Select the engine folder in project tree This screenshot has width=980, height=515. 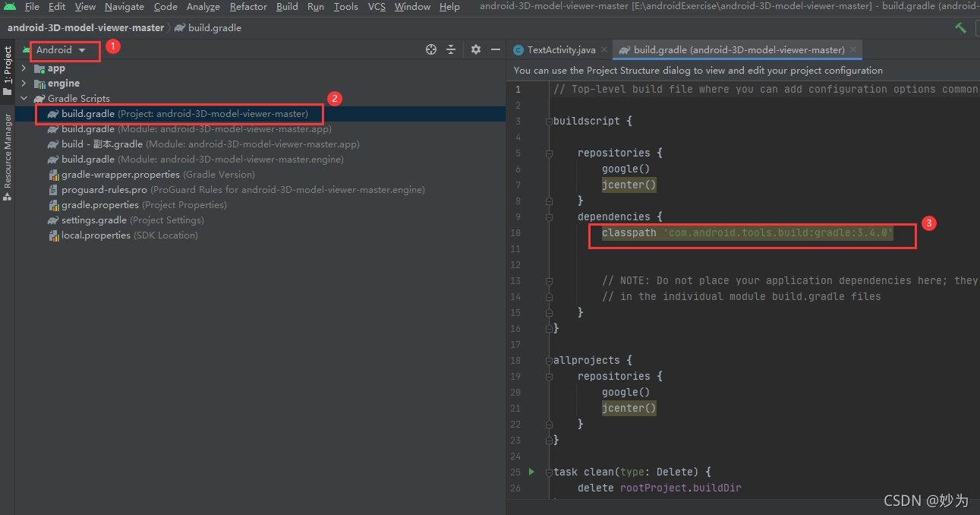[57, 84]
